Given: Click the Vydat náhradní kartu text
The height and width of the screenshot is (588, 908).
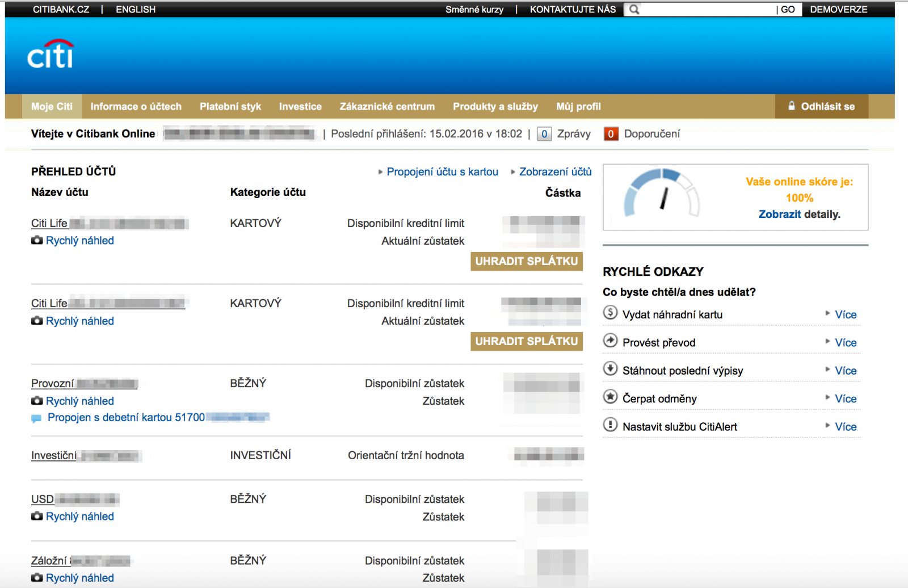Looking at the screenshot, I should (672, 314).
